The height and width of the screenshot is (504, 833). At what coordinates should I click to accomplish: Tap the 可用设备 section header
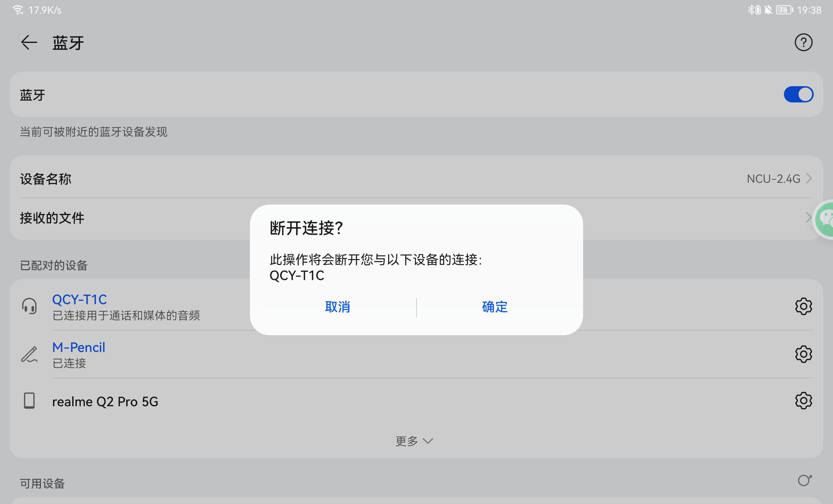pos(42,484)
